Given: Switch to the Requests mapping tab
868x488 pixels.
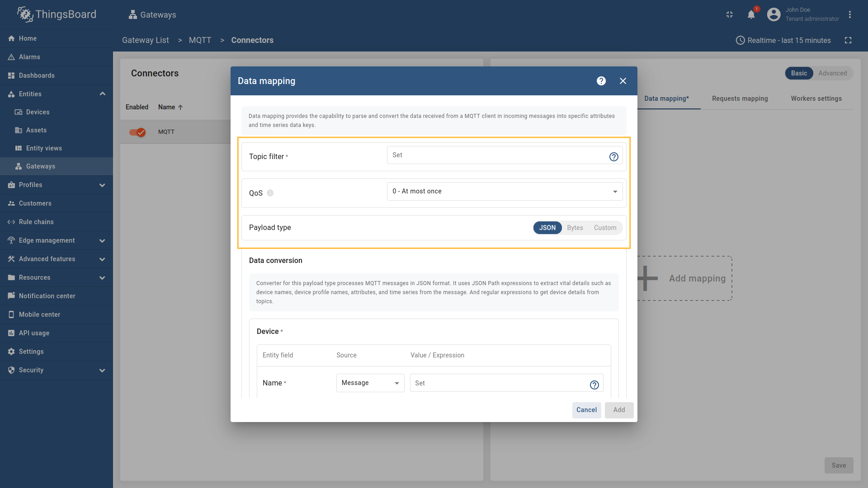Looking at the screenshot, I should 739,99.
